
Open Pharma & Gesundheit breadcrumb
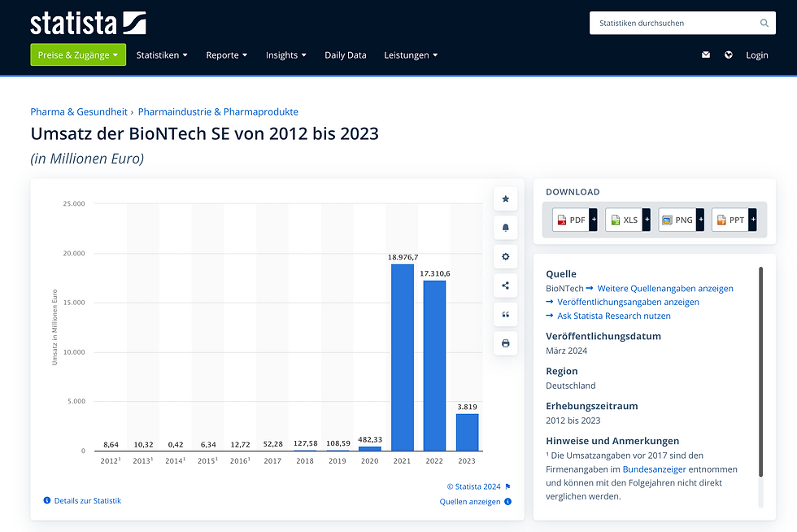[79, 112]
